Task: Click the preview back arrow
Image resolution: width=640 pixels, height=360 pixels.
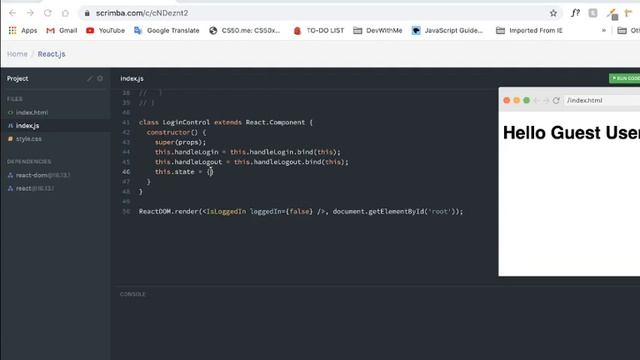Action: click(x=536, y=100)
